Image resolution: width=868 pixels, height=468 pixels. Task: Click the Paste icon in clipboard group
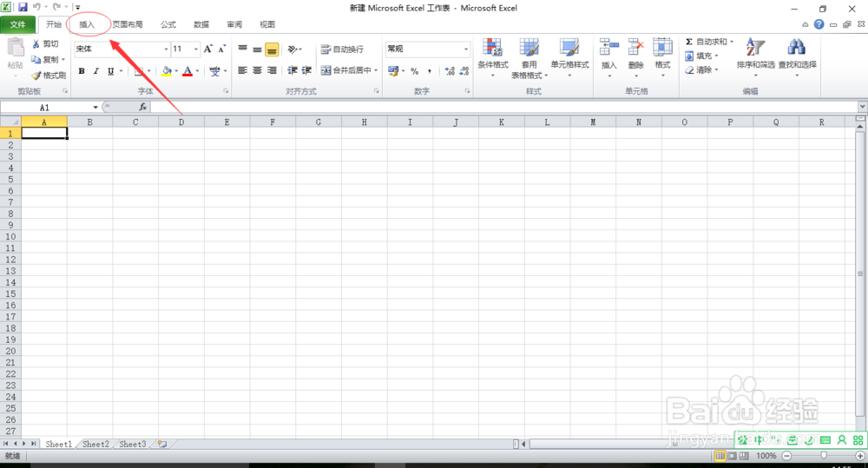pos(15,48)
